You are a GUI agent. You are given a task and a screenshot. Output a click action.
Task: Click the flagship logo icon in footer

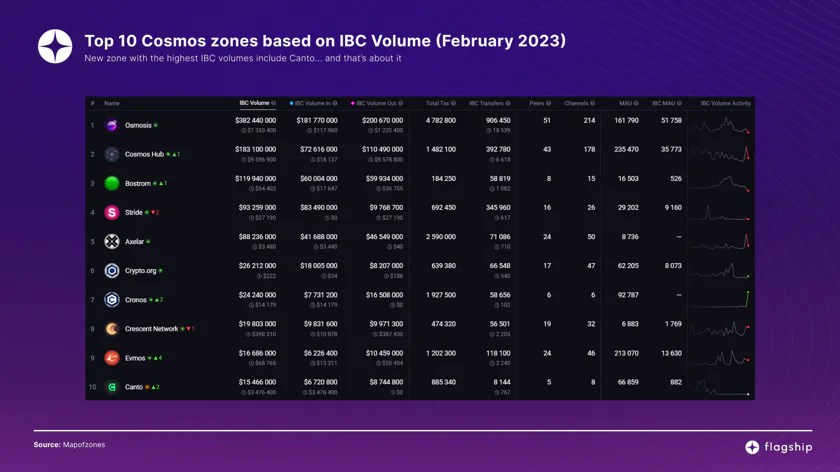(x=752, y=447)
